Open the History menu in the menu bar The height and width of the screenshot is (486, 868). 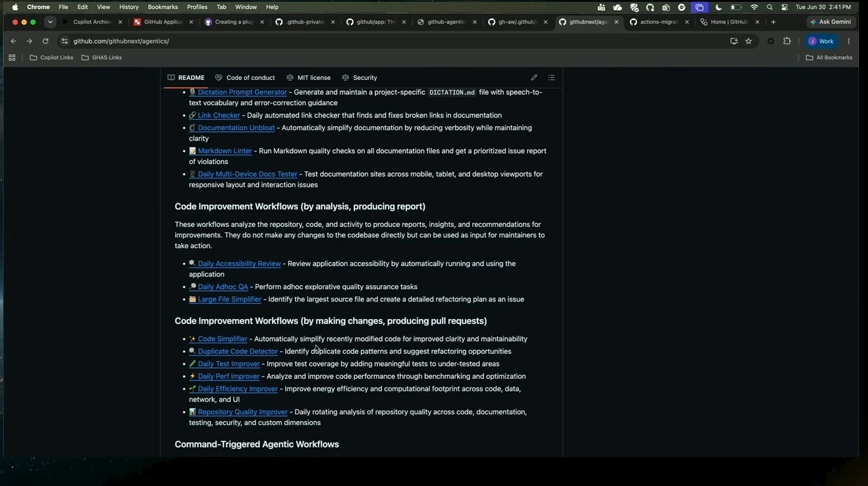coord(129,7)
